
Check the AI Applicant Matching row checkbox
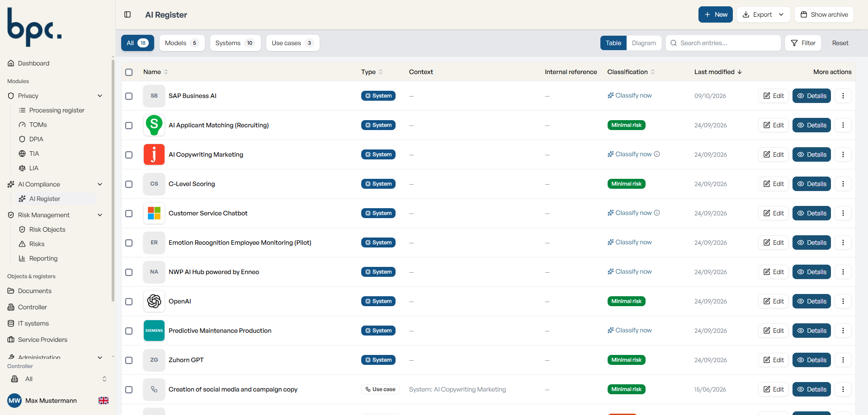pyautogui.click(x=129, y=126)
